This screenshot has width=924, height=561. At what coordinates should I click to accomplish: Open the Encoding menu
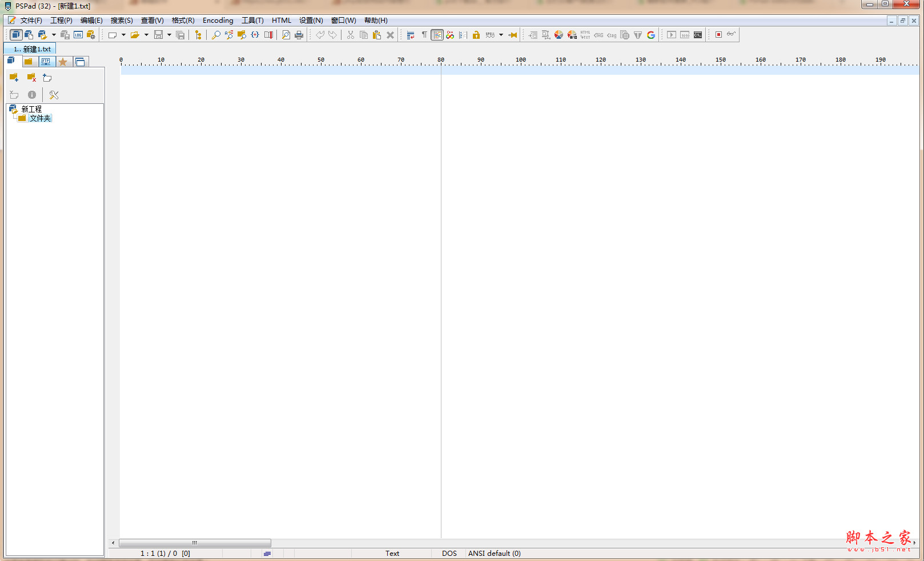point(218,21)
